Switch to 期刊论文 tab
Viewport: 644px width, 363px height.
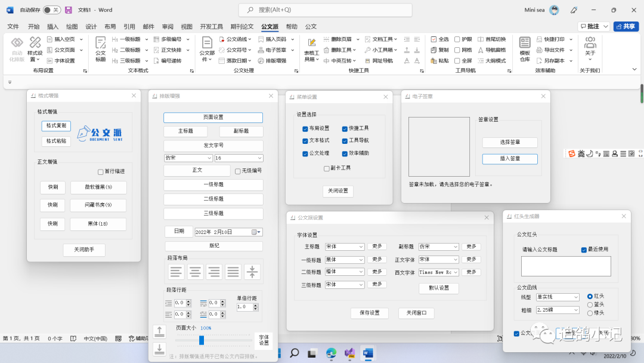click(242, 26)
